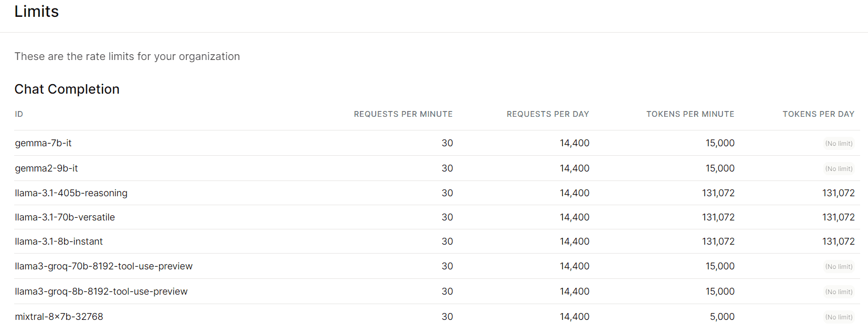Click tokens per day value for llama-3.1-8b-instant
Viewport: 868px width, 332px height.
(839, 242)
